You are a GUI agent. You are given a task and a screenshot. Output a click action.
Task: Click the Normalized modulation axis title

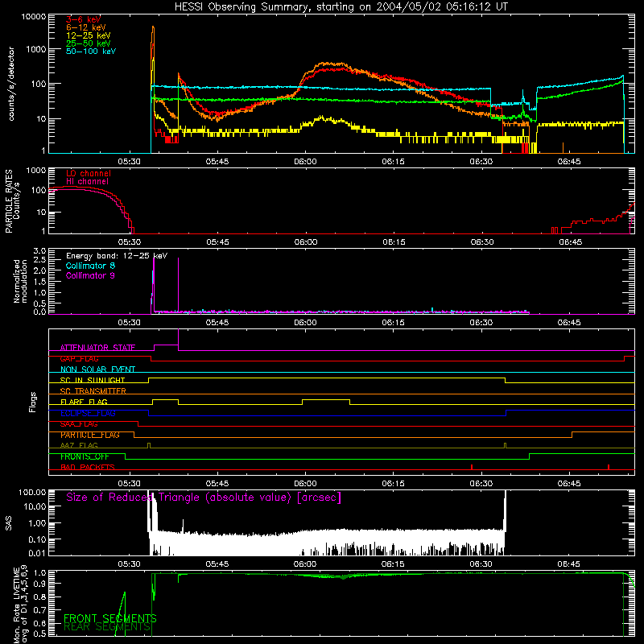(x=20, y=281)
